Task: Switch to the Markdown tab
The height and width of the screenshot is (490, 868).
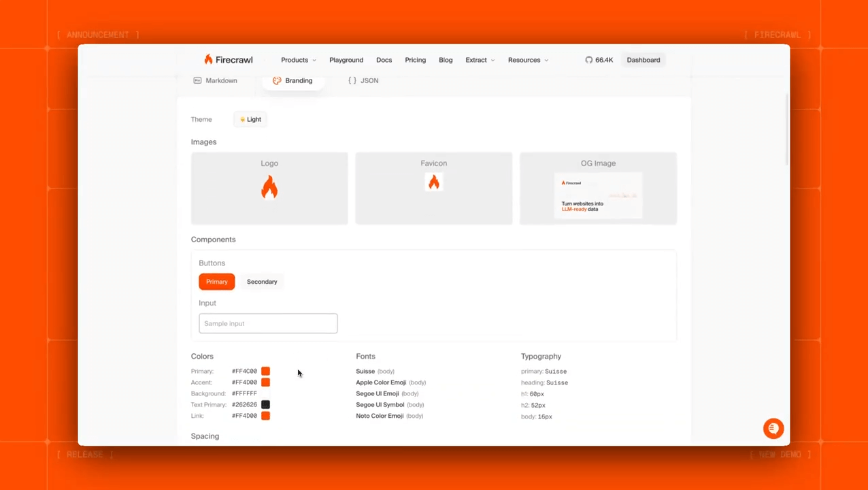Action: coord(216,80)
